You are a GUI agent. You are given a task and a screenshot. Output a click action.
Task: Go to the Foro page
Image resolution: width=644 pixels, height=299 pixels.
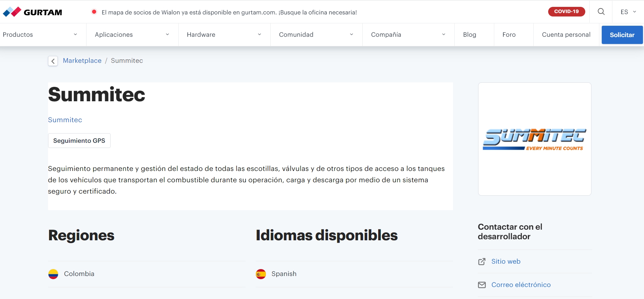pos(509,35)
